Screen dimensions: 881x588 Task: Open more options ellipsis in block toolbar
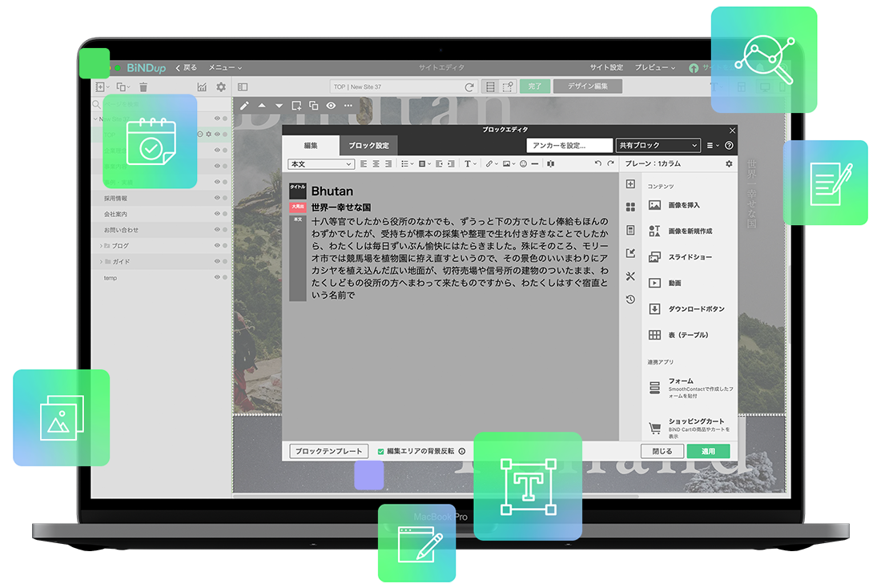(348, 105)
